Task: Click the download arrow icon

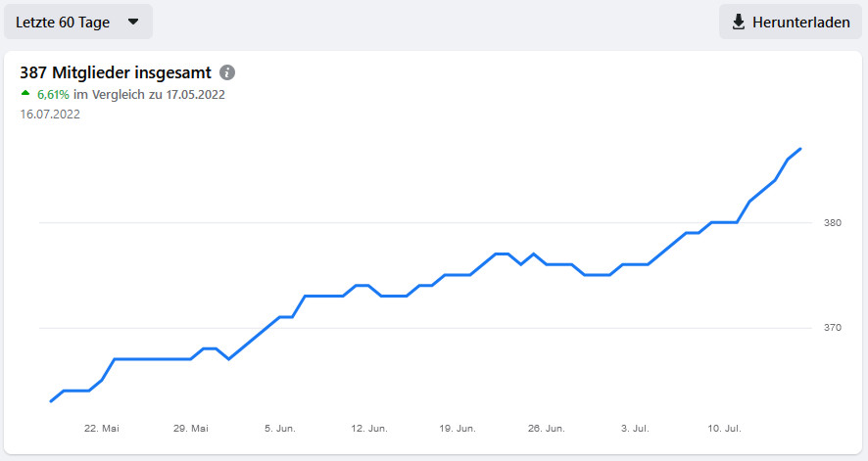Action: tap(739, 22)
